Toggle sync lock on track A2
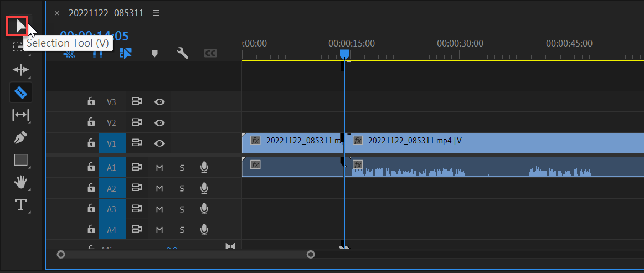 click(137, 188)
